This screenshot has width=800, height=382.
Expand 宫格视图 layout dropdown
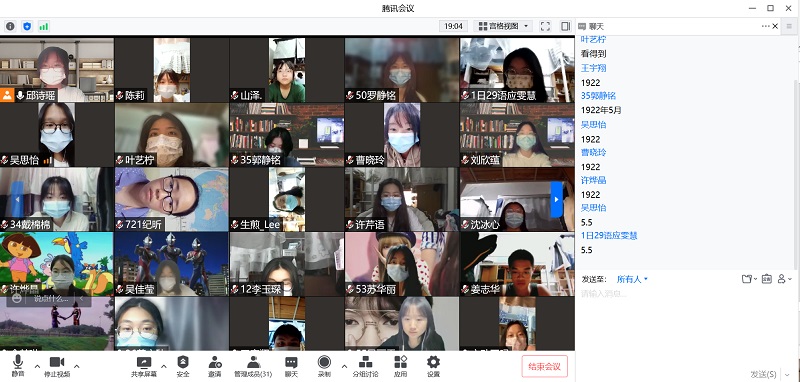pyautogui.click(x=504, y=26)
